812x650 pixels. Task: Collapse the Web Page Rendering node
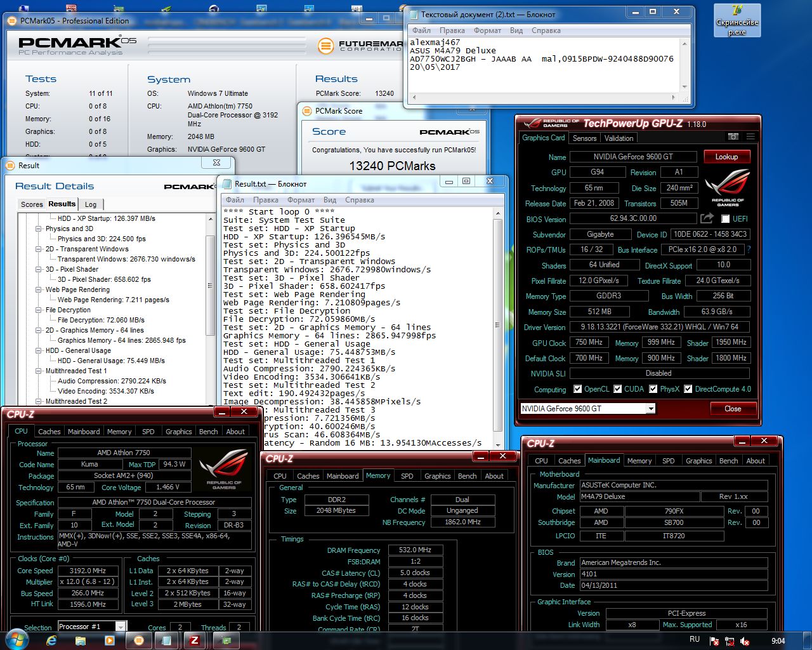tap(39, 289)
